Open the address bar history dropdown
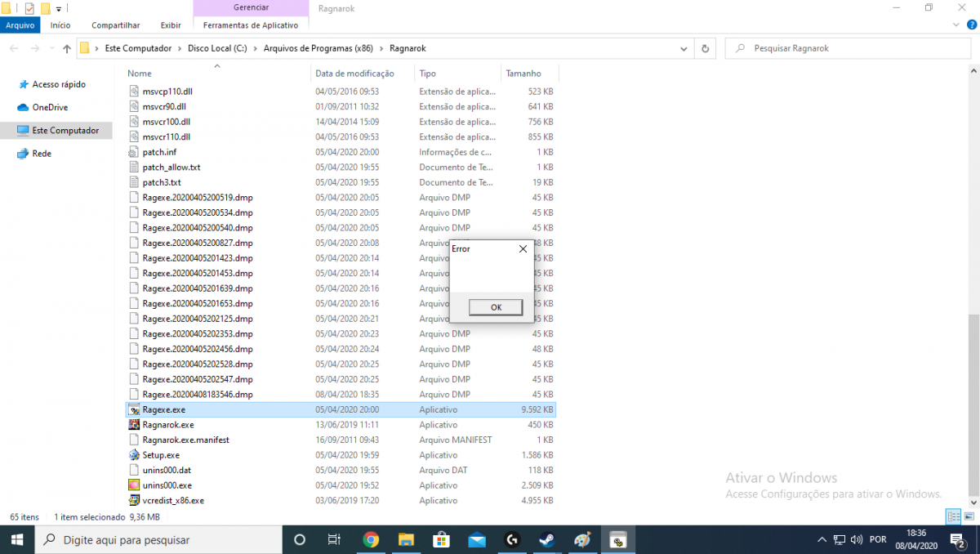This screenshot has width=980, height=554. [684, 49]
